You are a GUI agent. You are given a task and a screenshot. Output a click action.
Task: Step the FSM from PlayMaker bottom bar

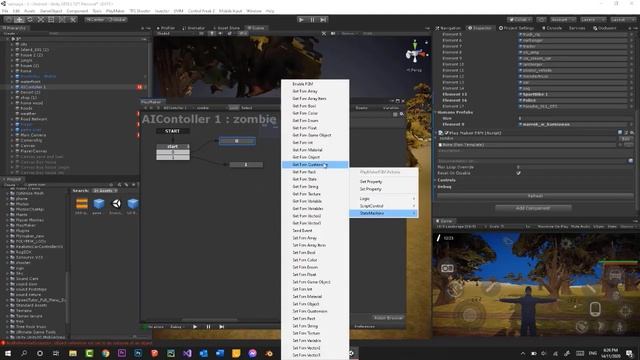click(x=222, y=327)
